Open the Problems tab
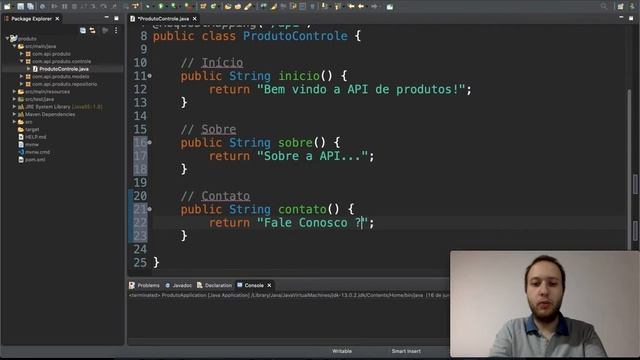The image size is (640, 360). point(144,285)
